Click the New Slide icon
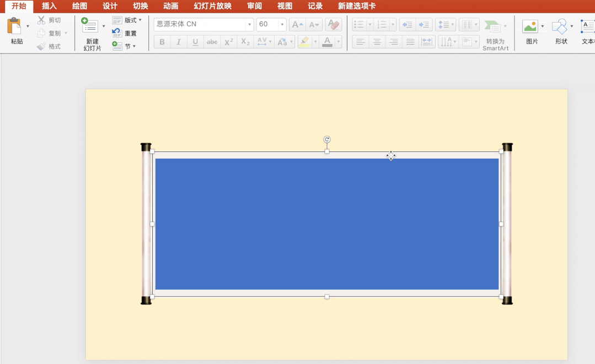This screenshot has width=595, height=364. tap(90, 25)
